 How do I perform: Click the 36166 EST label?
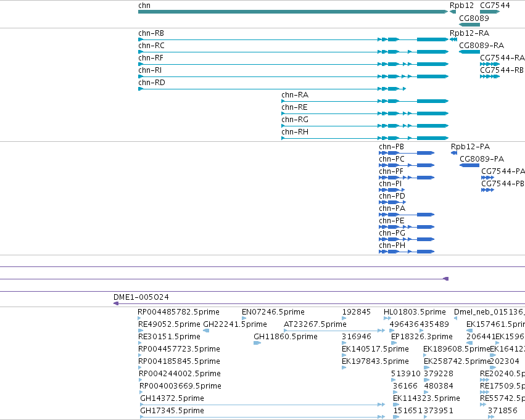point(405,386)
